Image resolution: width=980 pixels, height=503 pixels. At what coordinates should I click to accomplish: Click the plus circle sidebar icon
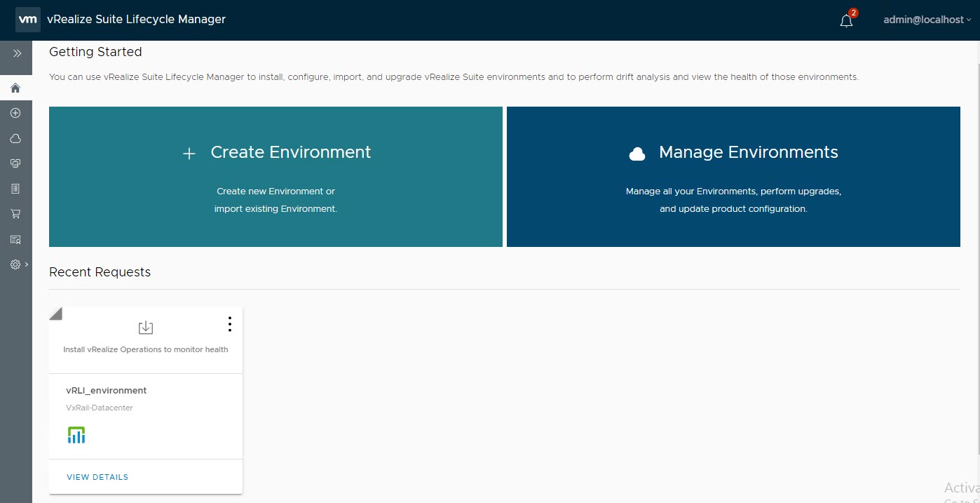[x=15, y=113]
